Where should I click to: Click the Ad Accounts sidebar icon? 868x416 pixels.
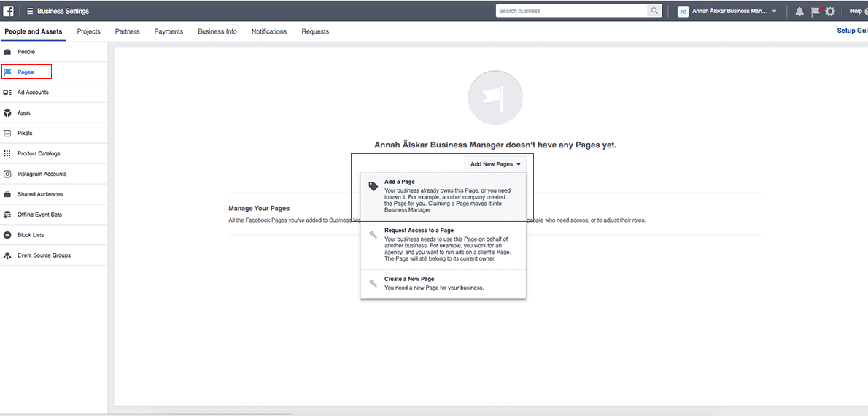pos(7,93)
